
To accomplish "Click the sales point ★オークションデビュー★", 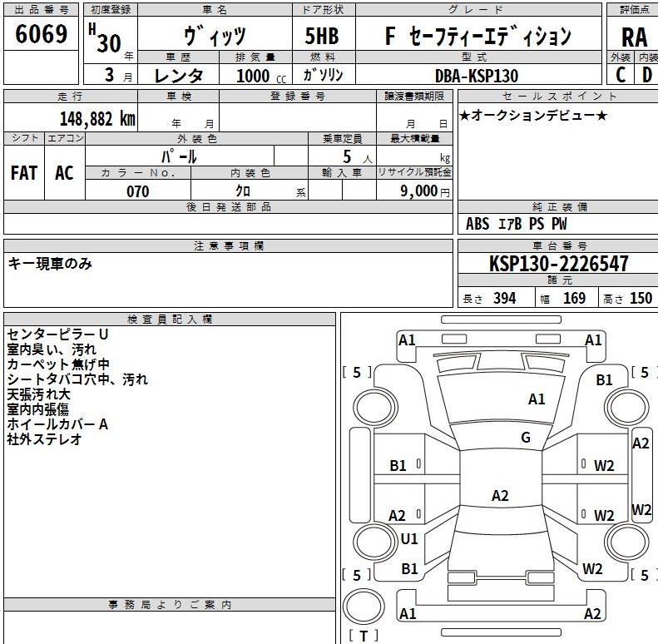I will pyautogui.click(x=533, y=115).
